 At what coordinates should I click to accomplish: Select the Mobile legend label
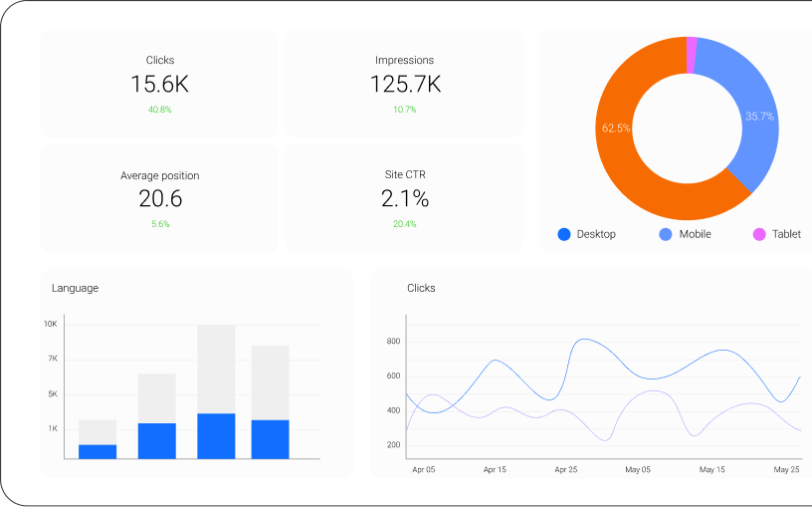pyautogui.click(x=695, y=234)
